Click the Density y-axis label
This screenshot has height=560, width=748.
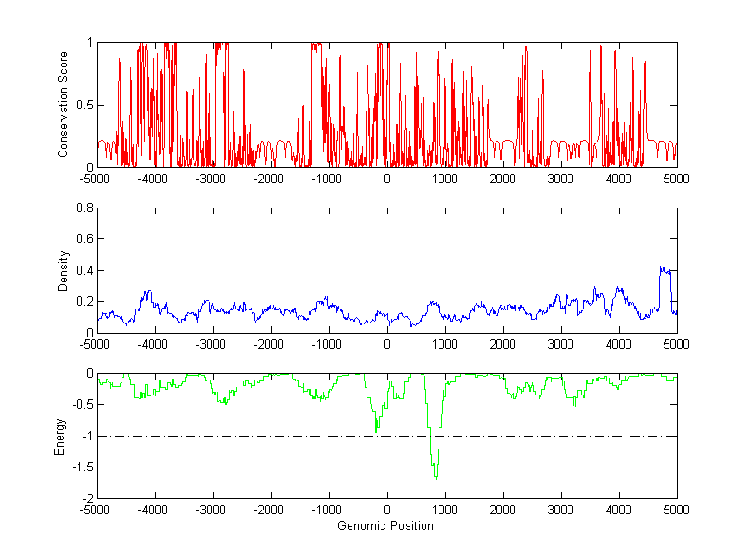point(64,269)
